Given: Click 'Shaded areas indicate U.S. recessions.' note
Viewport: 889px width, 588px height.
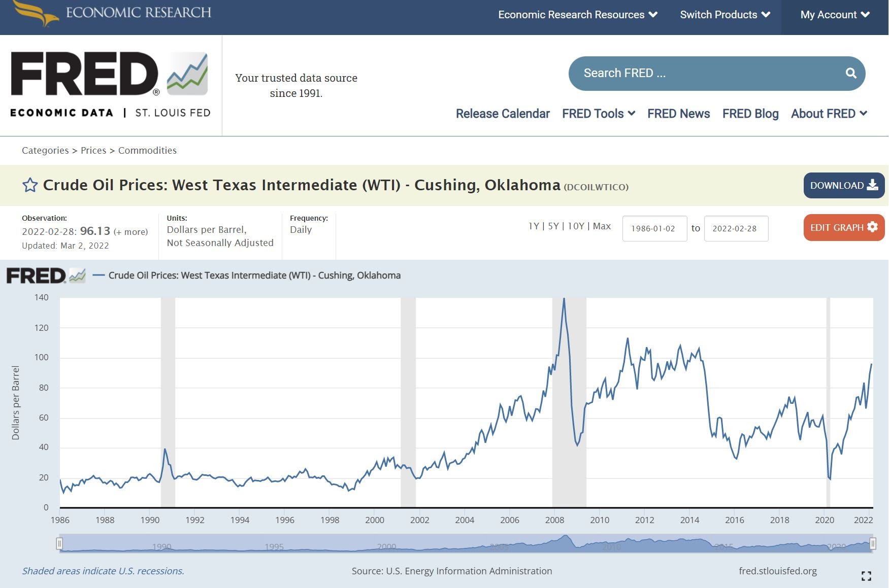Looking at the screenshot, I should click(x=103, y=571).
